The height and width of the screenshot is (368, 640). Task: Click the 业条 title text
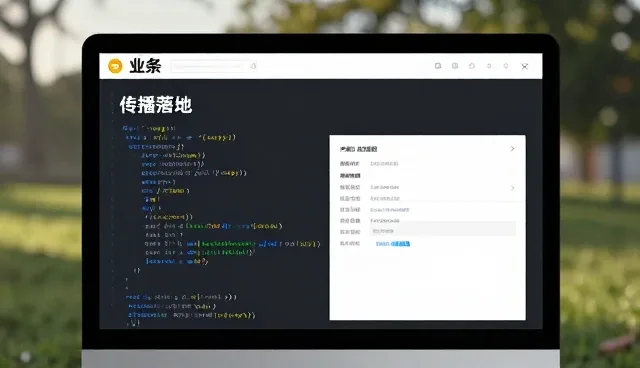click(x=145, y=66)
